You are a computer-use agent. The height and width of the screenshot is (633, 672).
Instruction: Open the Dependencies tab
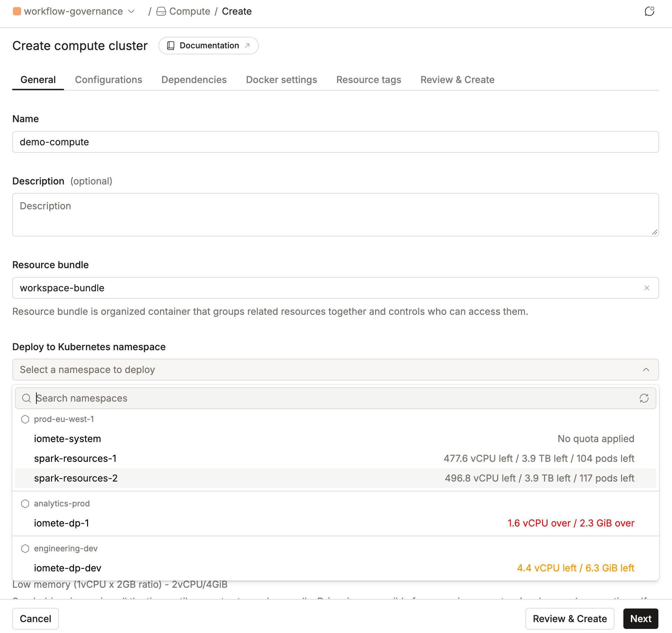(x=194, y=80)
